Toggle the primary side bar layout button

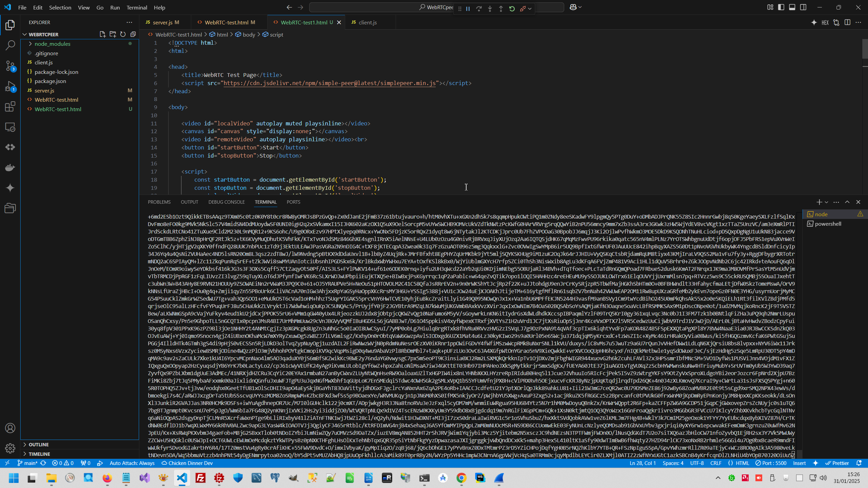[x=781, y=7]
